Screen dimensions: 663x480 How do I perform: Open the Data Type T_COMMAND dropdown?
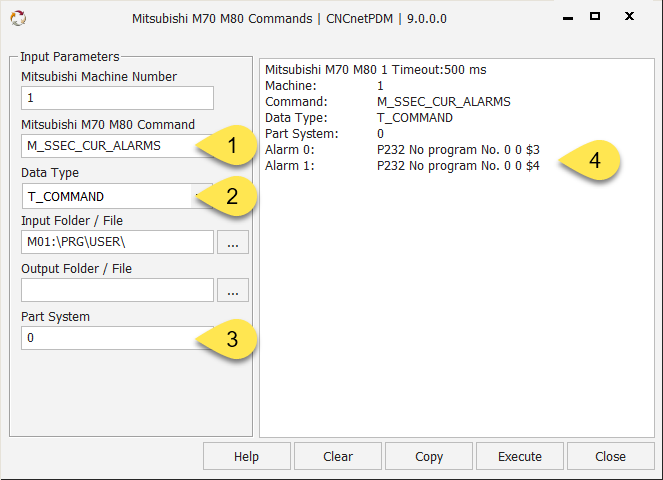pos(117,196)
